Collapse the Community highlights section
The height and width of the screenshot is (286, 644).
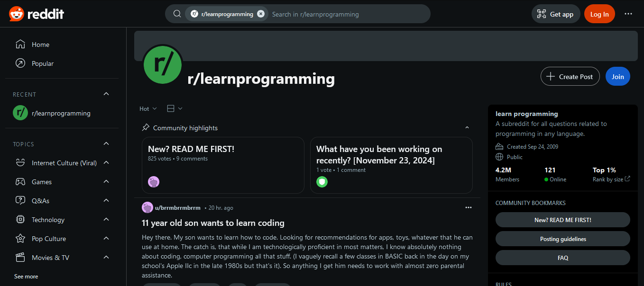pos(467,128)
